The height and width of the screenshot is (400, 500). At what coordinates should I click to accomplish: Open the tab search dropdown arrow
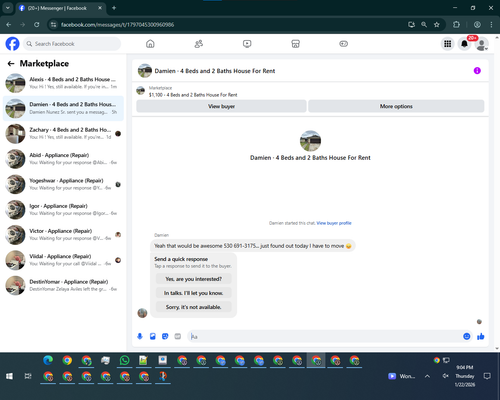click(x=7, y=8)
